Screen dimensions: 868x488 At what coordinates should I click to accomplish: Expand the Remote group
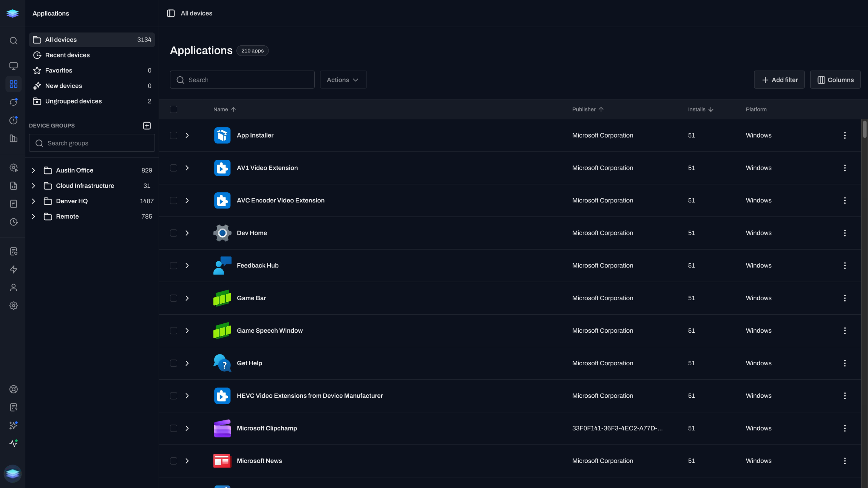click(x=33, y=216)
